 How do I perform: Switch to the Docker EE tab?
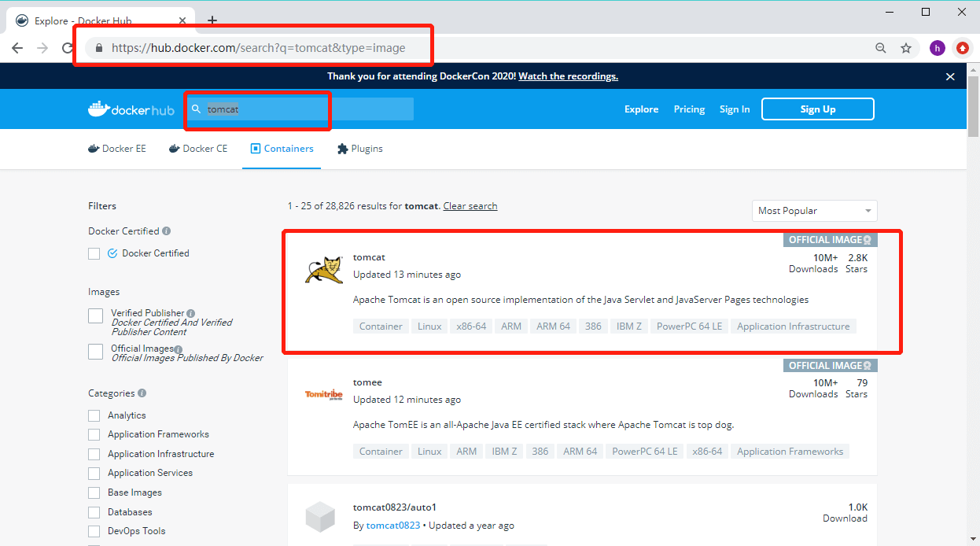click(116, 149)
